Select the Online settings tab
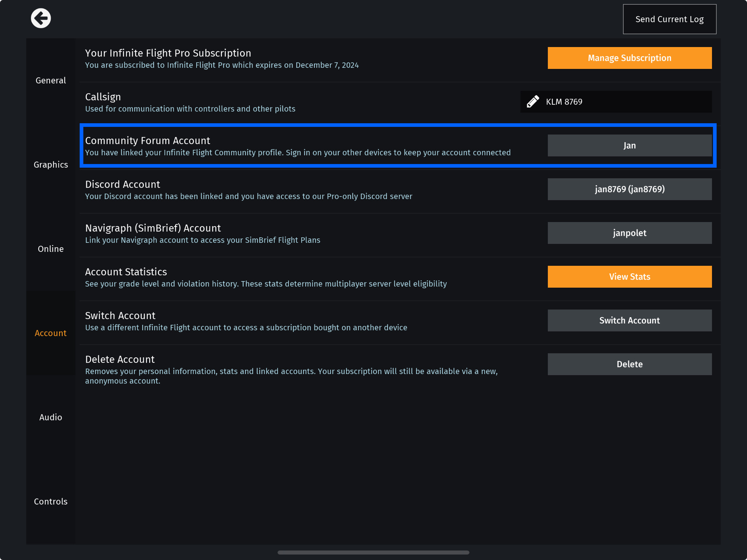The width and height of the screenshot is (747, 560). coord(51,249)
